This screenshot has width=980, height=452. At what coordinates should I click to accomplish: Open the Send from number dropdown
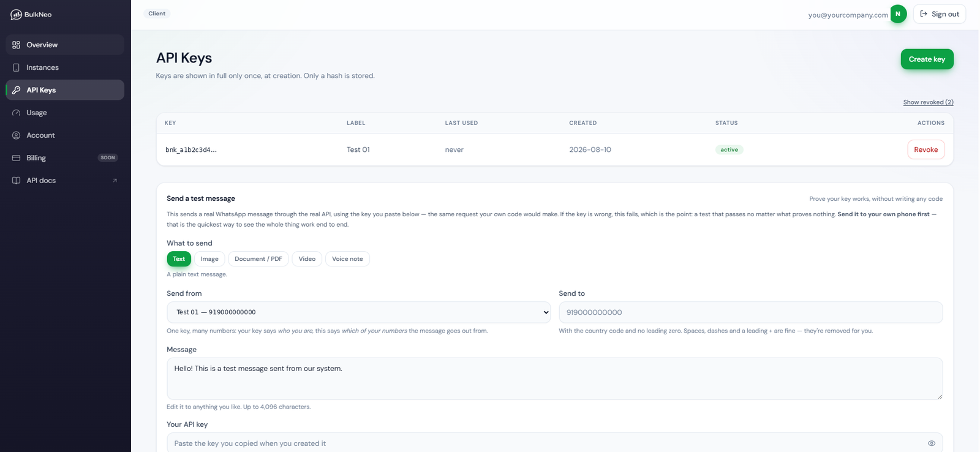[358, 312]
